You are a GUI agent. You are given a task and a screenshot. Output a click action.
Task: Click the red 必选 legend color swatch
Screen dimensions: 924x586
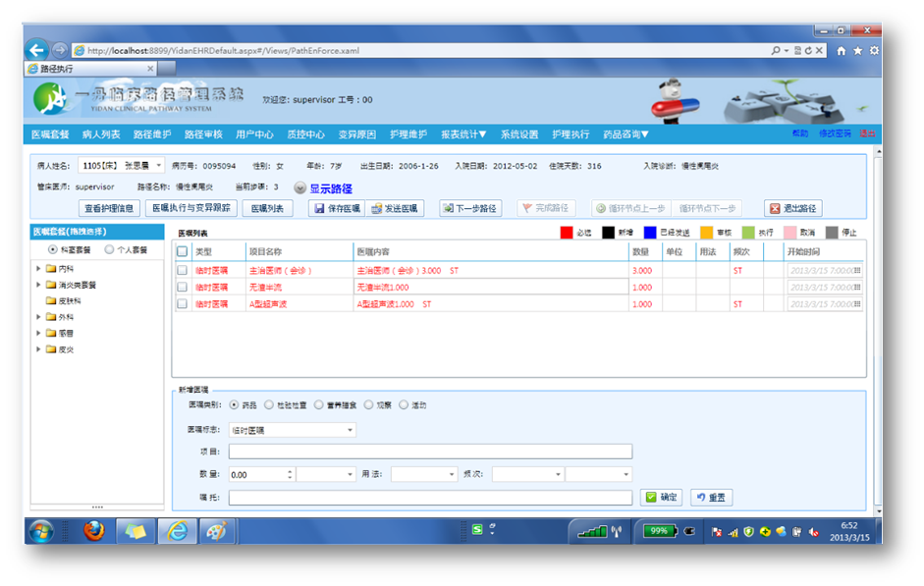566,233
